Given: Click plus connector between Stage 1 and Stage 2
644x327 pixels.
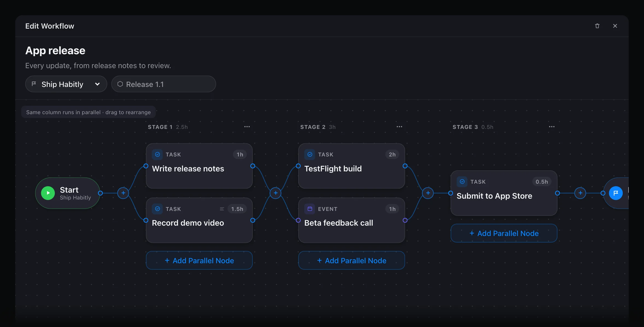Looking at the screenshot, I should (x=276, y=193).
